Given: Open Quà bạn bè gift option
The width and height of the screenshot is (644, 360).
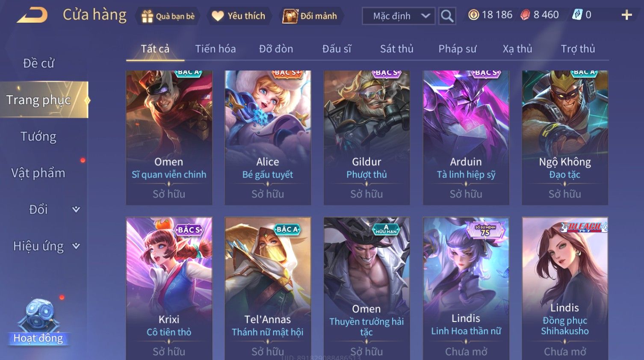Looking at the screenshot, I should [x=168, y=16].
